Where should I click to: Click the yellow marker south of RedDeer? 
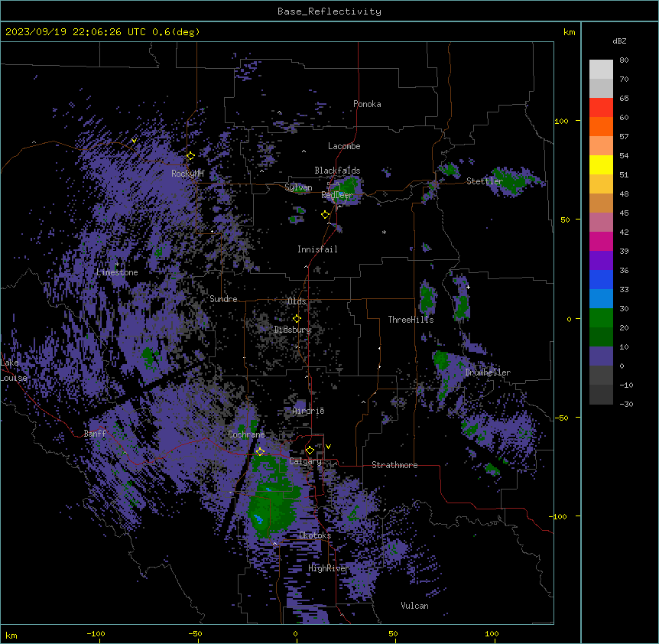[x=326, y=215]
